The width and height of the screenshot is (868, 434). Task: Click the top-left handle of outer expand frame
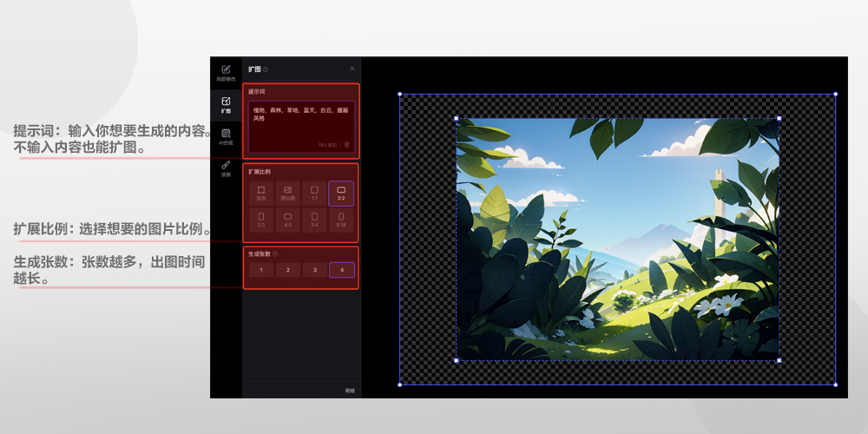pos(399,94)
